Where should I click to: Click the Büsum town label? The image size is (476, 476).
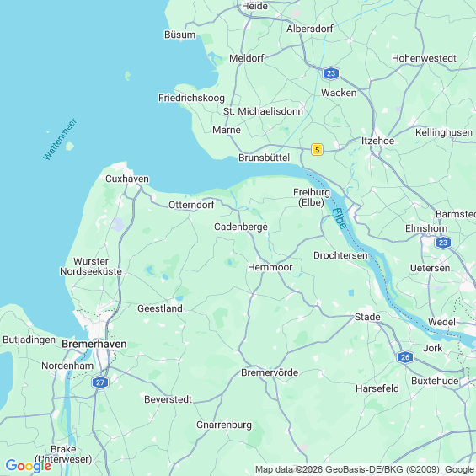(x=180, y=35)
